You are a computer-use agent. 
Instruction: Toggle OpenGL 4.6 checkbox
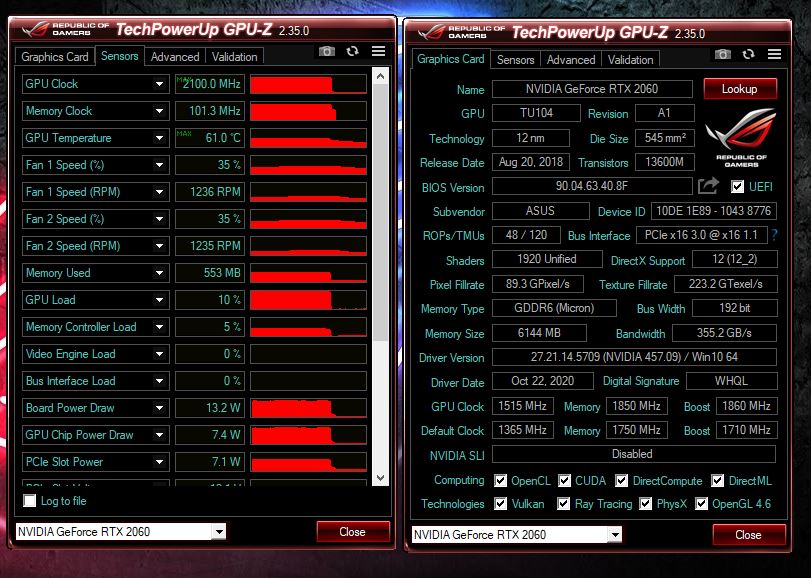(x=701, y=504)
